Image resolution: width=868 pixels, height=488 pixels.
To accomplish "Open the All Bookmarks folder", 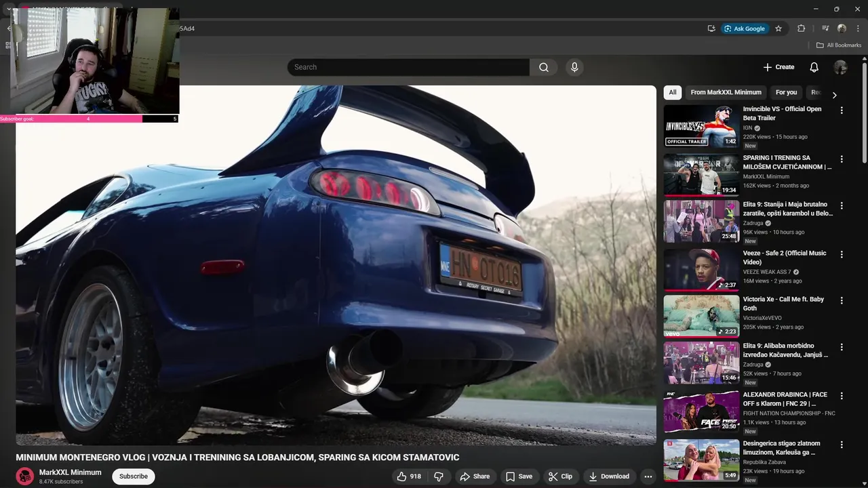I will point(838,45).
